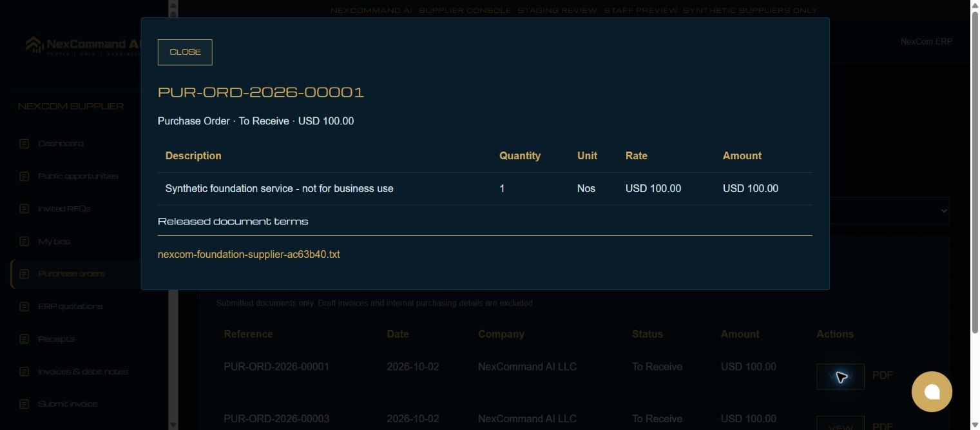Click the Actions column header in orders table
Viewport: 980px width, 430px height.
835,334
